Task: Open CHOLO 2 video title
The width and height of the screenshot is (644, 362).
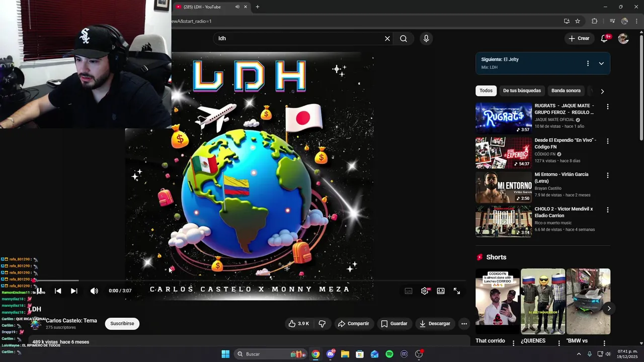Action: coord(563,212)
